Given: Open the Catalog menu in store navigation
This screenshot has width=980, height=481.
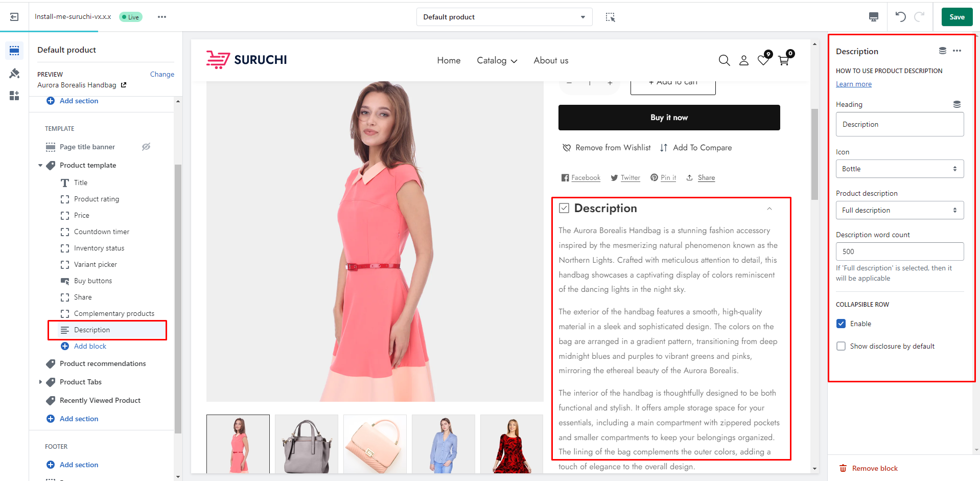Looking at the screenshot, I should coord(497,60).
